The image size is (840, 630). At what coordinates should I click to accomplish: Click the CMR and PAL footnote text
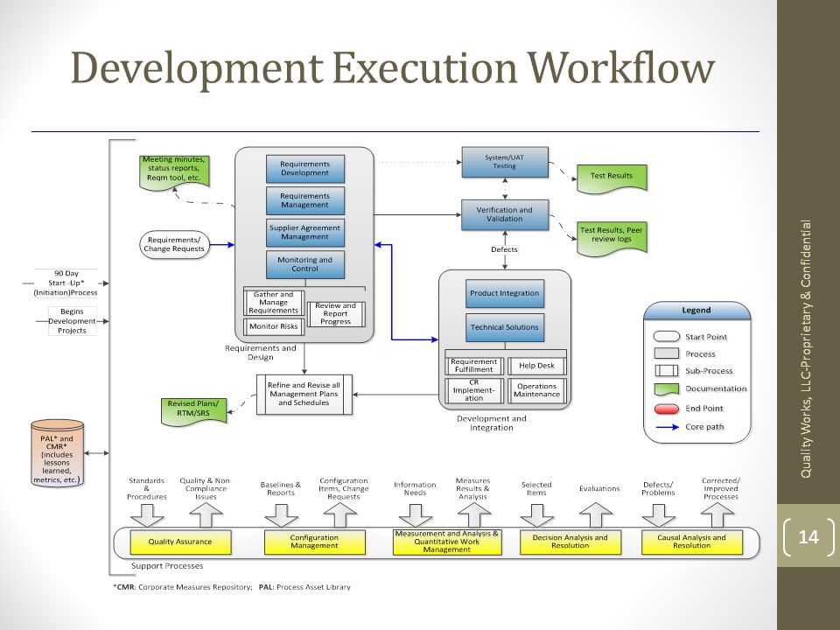tap(231, 587)
